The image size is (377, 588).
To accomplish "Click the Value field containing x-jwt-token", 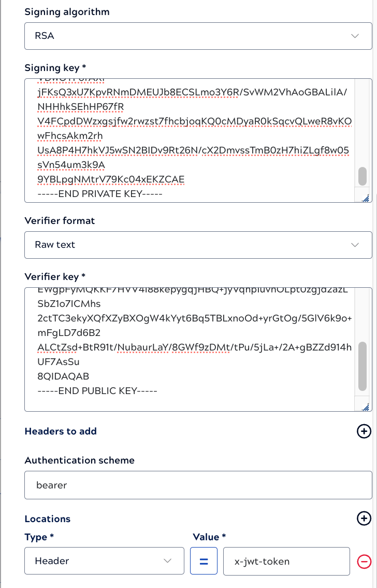I will 286,561.
